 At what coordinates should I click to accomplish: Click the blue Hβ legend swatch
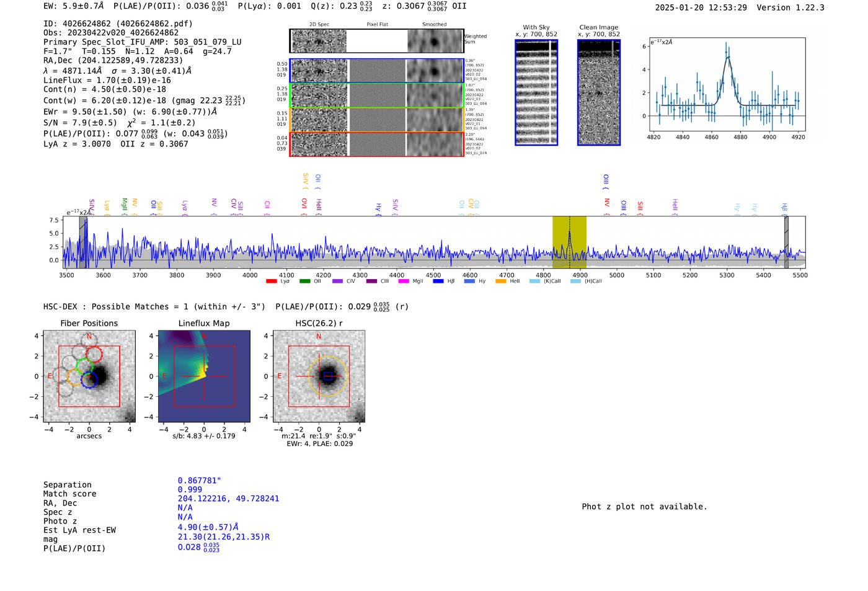438,282
